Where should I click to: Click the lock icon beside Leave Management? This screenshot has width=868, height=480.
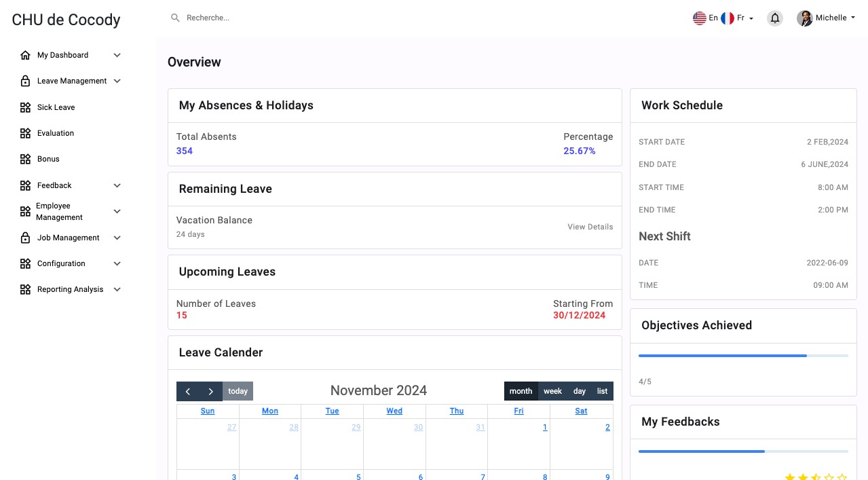pyautogui.click(x=25, y=81)
